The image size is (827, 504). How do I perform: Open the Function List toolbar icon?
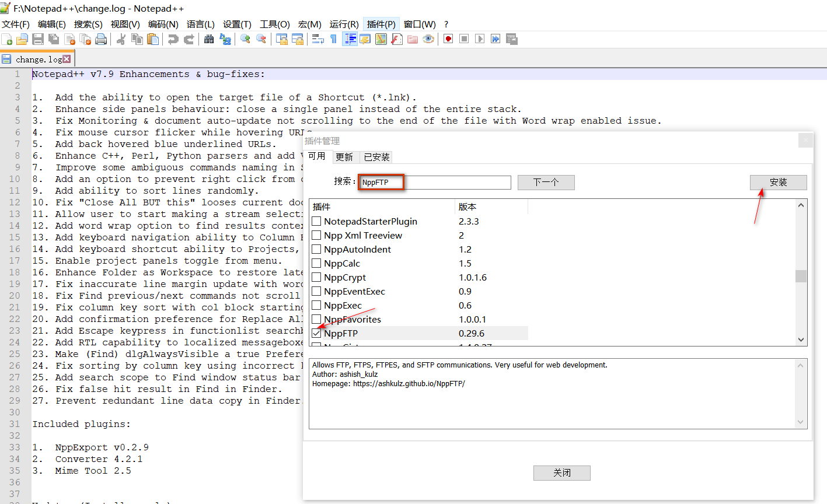pyautogui.click(x=397, y=39)
